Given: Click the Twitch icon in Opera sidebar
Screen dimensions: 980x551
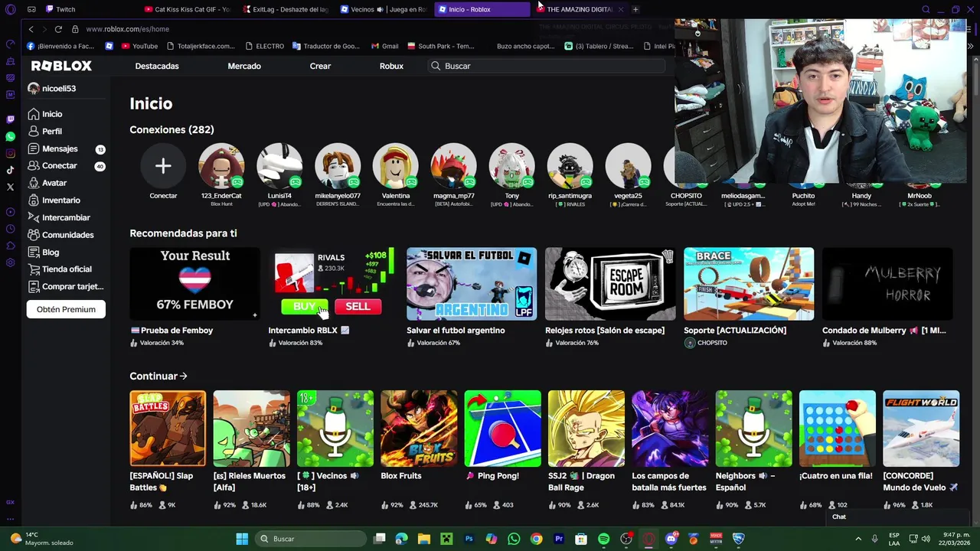Looking at the screenshot, I should [x=10, y=119].
